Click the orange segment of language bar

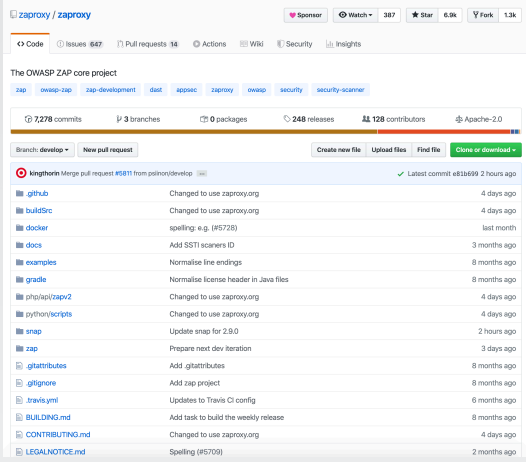[194, 132]
